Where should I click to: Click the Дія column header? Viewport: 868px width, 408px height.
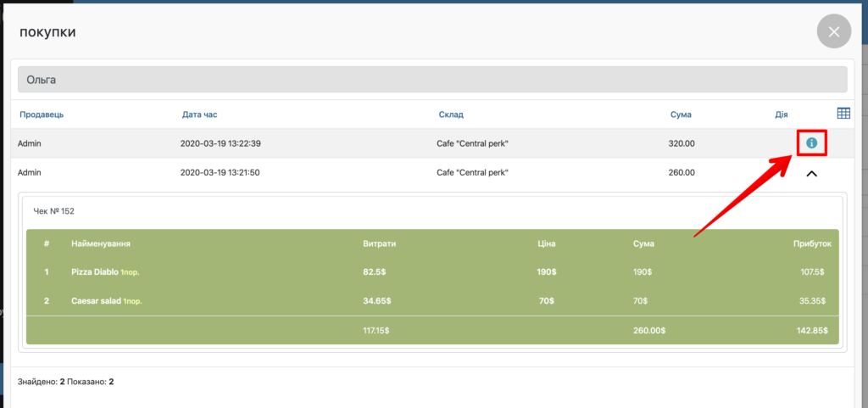[782, 115]
